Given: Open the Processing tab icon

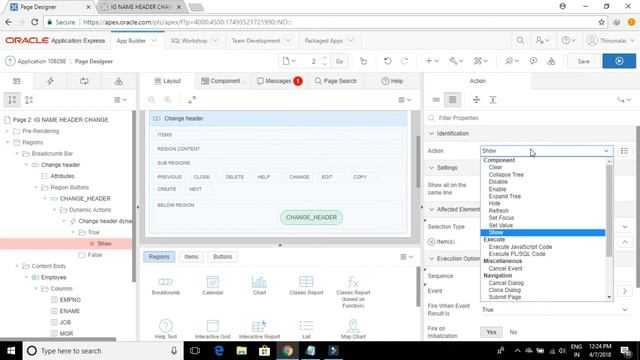Looking at the screenshot, I should point(84,81).
